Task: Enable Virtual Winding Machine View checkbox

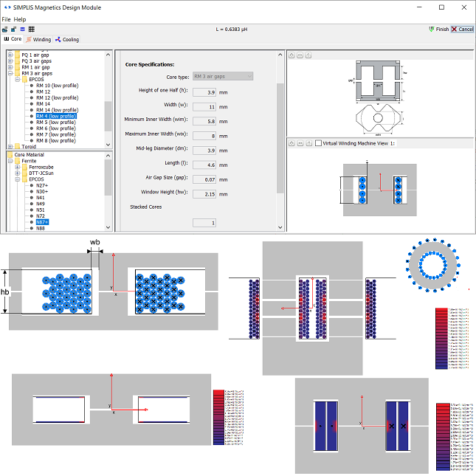Action: [318, 143]
